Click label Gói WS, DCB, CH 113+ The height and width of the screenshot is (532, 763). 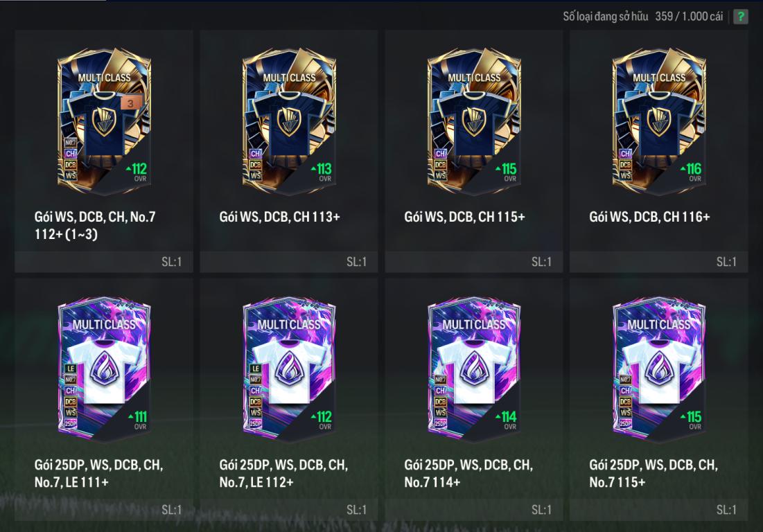click(x=279, y=216)
